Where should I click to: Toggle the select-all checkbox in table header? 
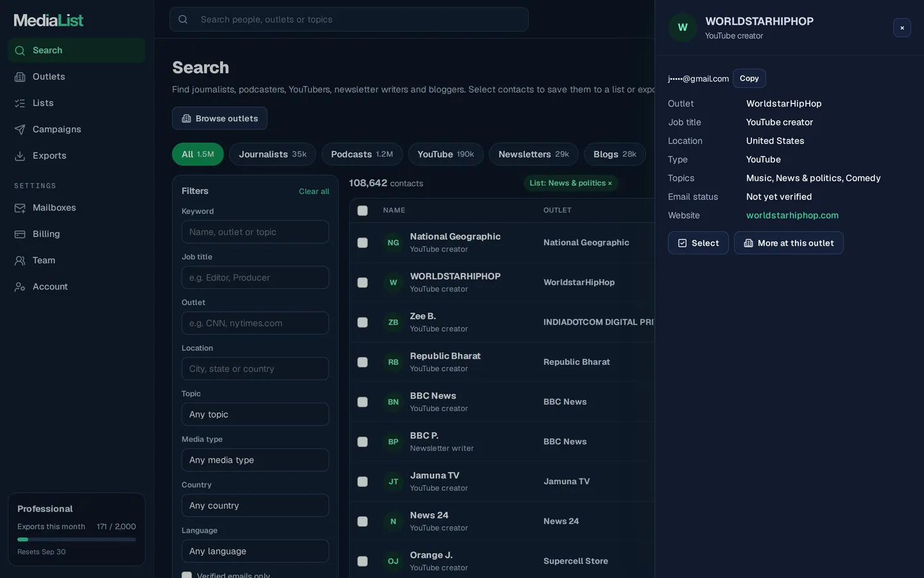coord(363,211)
